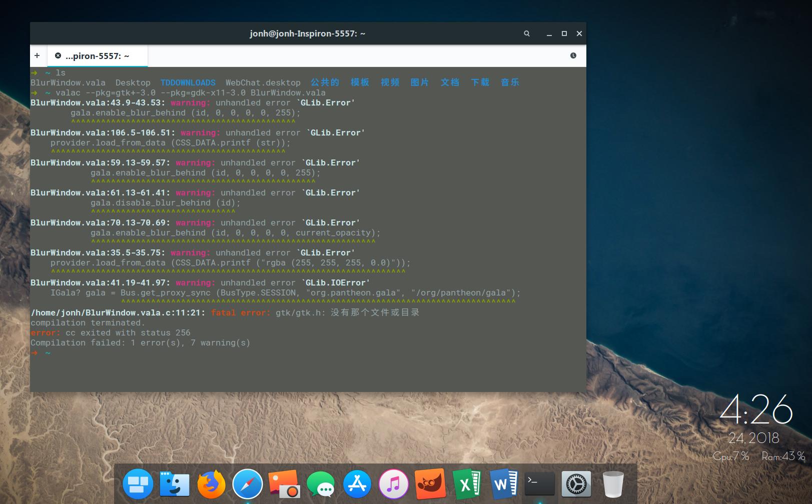The height and width of the screenshot is (504, 812).
Task: Launch the Word document app
Action: pos(503,484)
